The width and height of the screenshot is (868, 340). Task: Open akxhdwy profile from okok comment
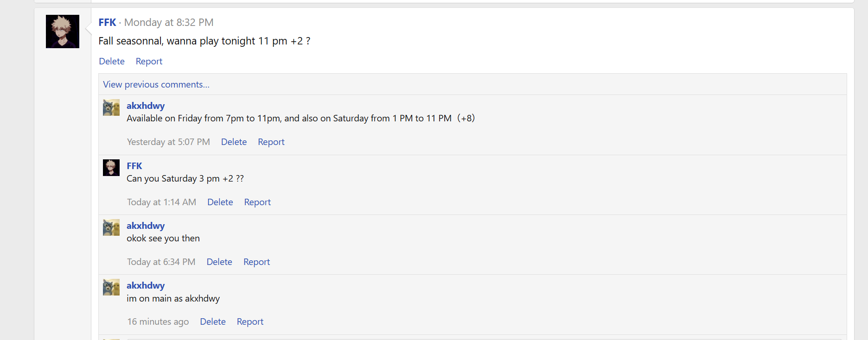click(146, 226)
